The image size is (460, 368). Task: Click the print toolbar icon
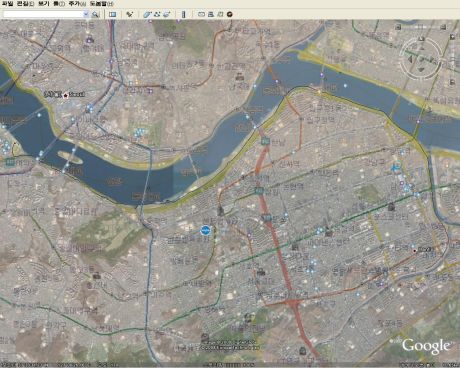[210, 14]
